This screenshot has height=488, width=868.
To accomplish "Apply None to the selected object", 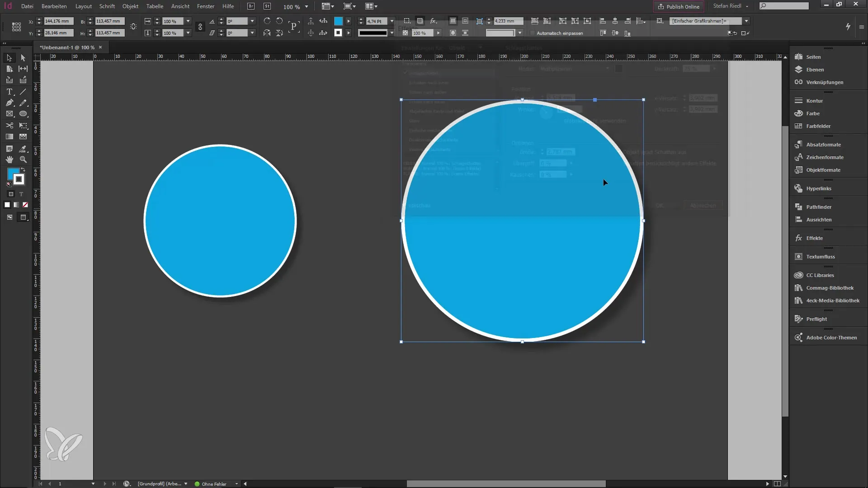I will pos(25,205).
